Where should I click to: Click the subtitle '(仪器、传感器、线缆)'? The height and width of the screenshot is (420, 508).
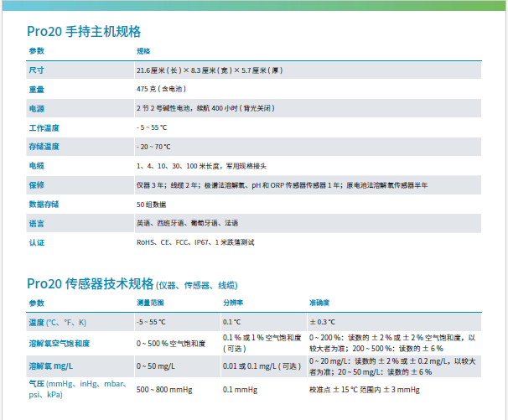point(197,285)
